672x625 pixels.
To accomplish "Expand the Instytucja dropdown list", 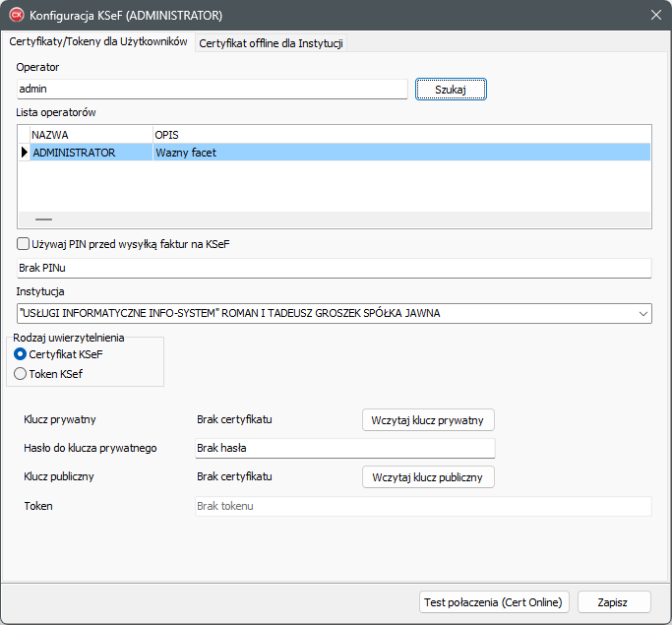I will 642,313.
